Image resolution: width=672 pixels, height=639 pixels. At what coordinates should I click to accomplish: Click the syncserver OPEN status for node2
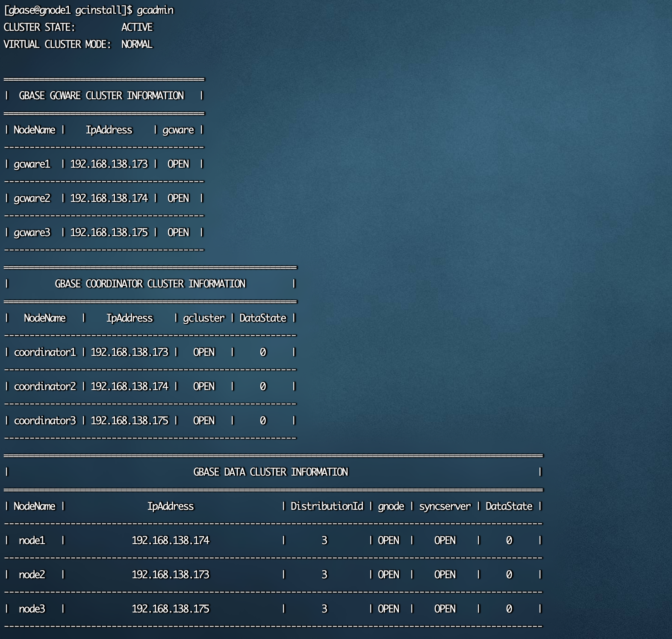click(x=445, y=575)
